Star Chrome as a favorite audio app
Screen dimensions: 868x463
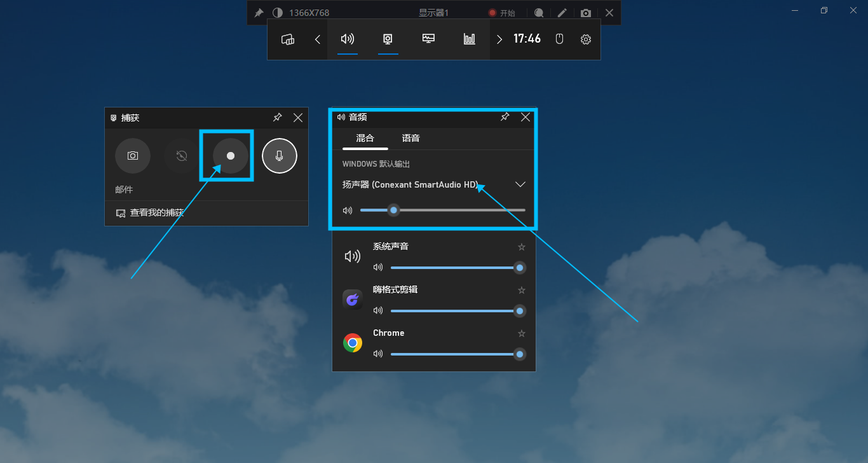pyautogui.click(x=521, y=333)
